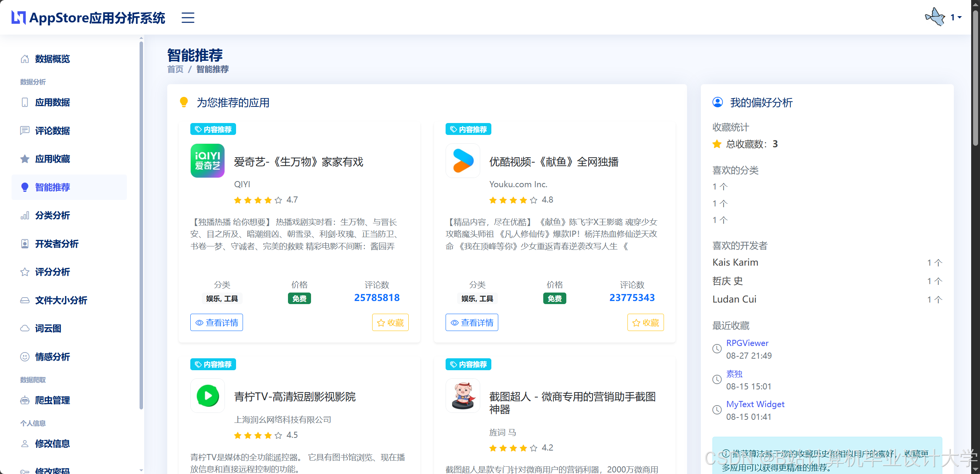Open 情感分析 smiley icon item
Viewport: 980px width, 474px height.
pyautogui.click(x=25, y=357)
